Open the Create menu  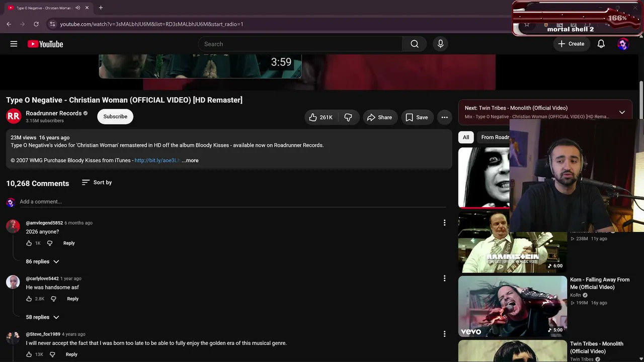tap(571, 44)
